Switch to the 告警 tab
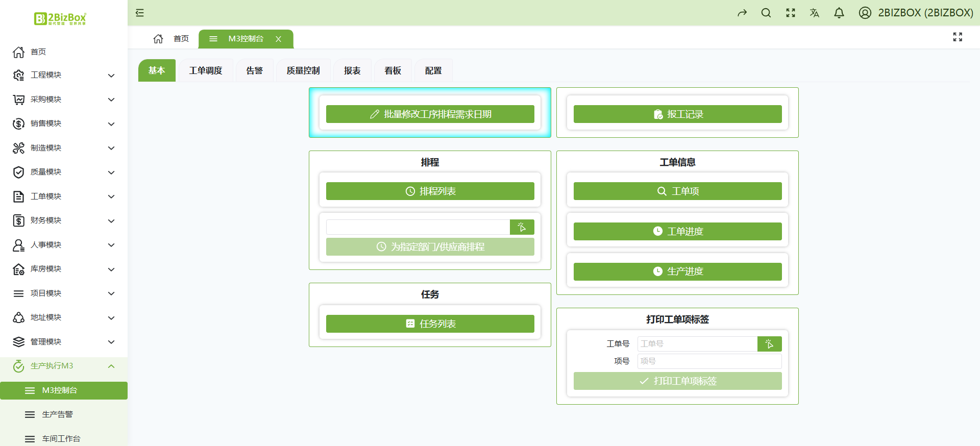This screenshot has height=446, width=980. coord(254,70)
